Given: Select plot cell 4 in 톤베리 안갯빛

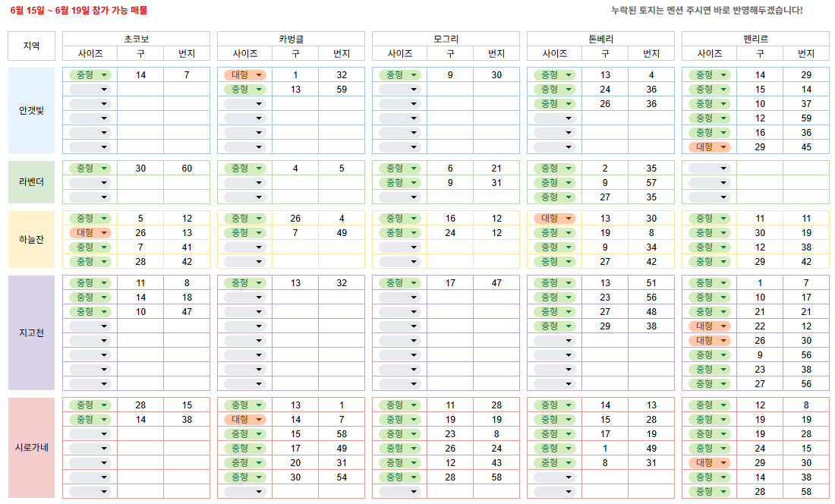Looking at the screenshot, I should pos(651,75).
